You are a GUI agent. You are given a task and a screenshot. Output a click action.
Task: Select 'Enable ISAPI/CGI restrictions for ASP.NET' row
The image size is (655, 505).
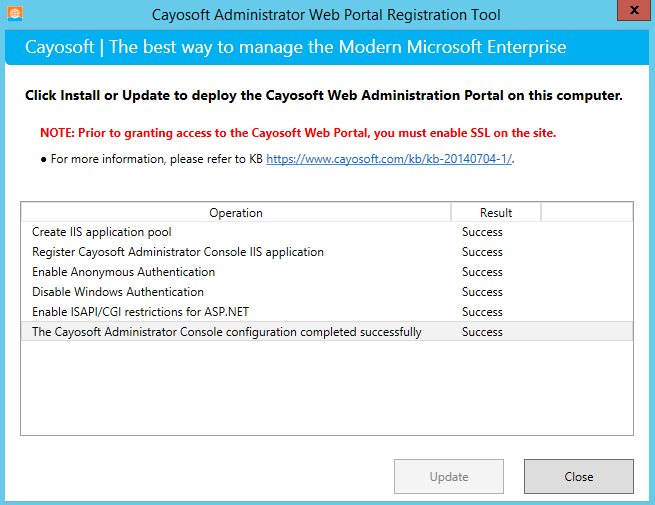pos(327,312)
